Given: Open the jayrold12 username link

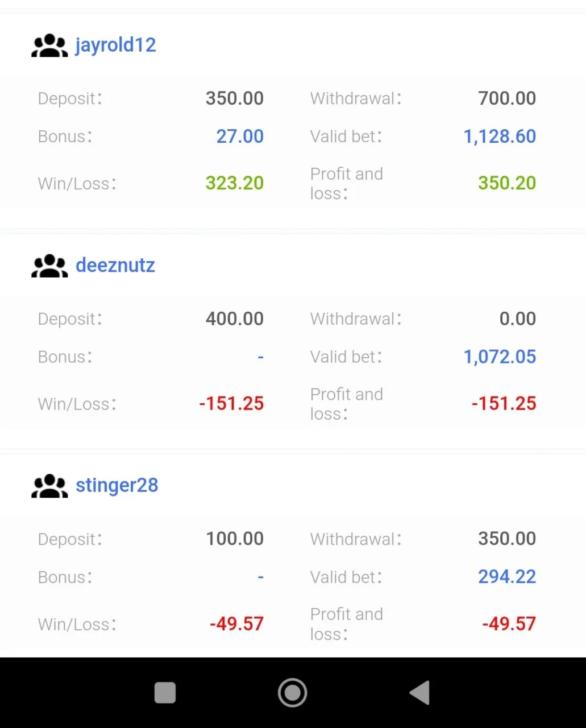Looking at the screenshot, I should point(115,45).
